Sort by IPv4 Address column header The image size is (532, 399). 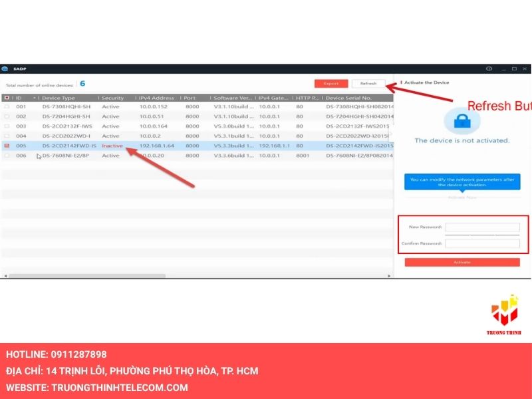[x=158, y=98]
